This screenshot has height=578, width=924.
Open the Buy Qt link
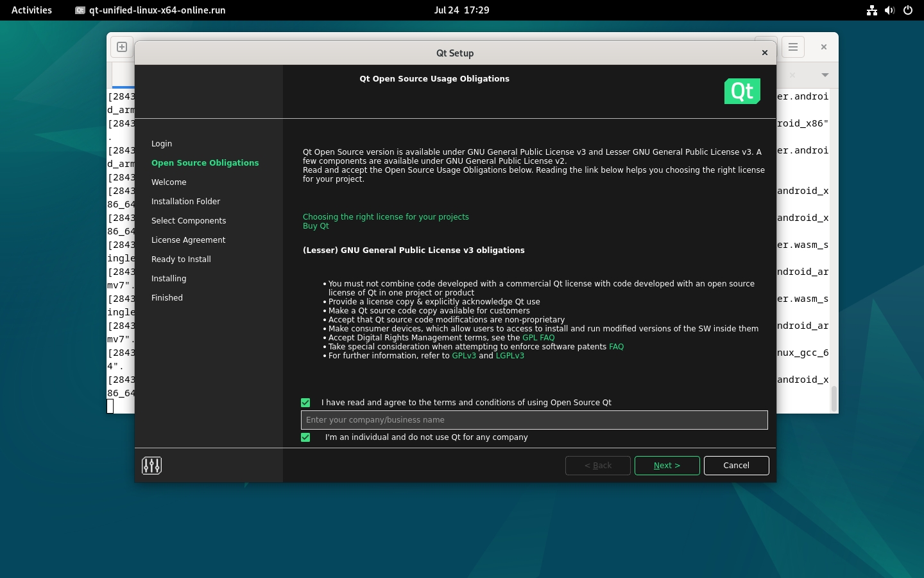tap(316, 226)
